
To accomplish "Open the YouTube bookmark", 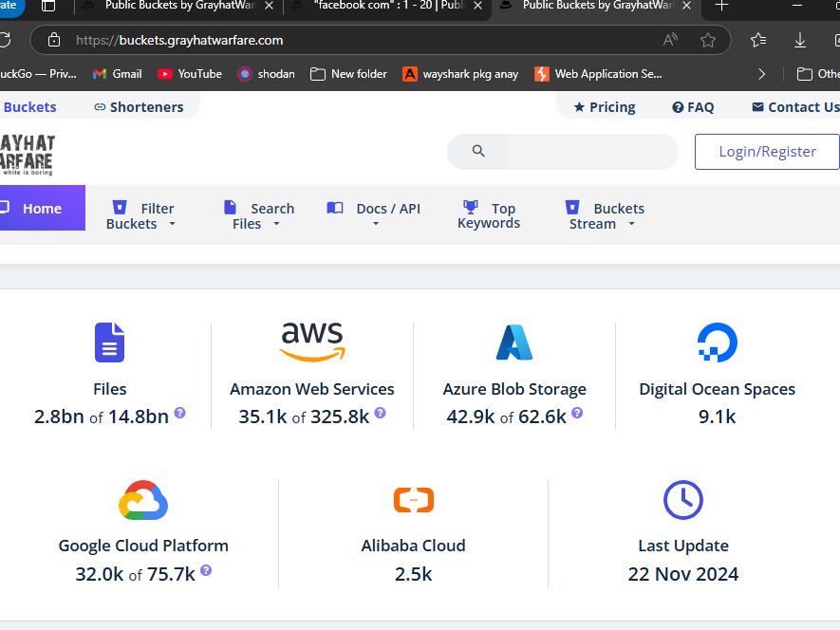I will [190, 74].
